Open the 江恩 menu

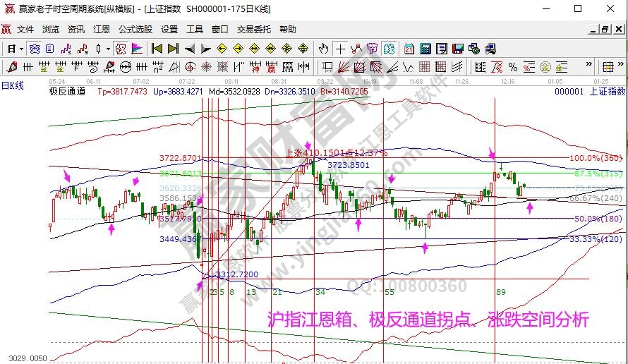102,30
